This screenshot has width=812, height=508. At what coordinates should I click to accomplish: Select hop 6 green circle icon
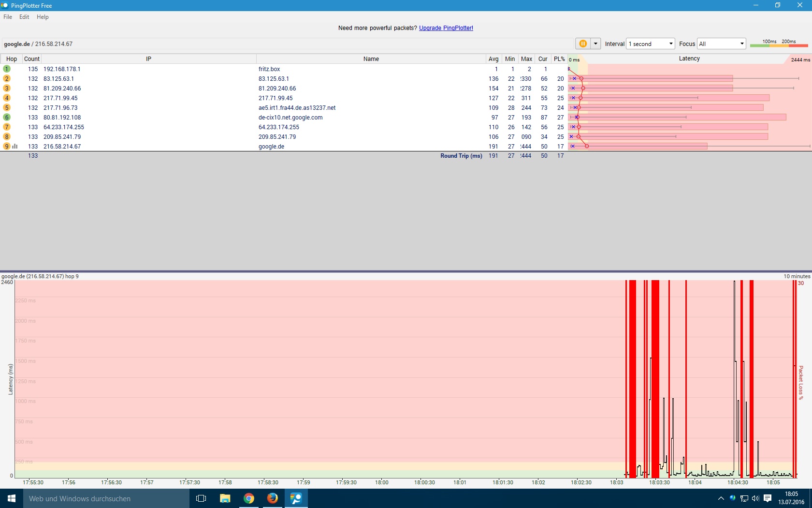tap(7, 117)
